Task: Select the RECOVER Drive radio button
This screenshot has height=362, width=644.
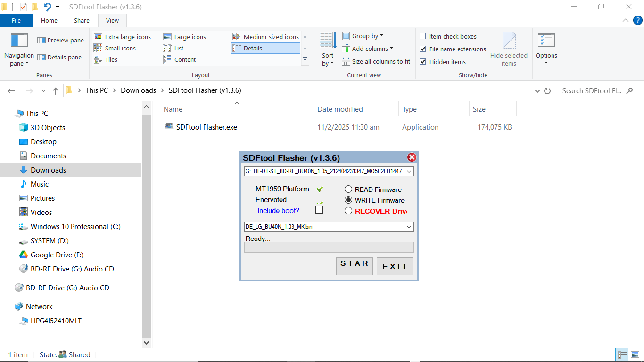Action: [348, 211]
